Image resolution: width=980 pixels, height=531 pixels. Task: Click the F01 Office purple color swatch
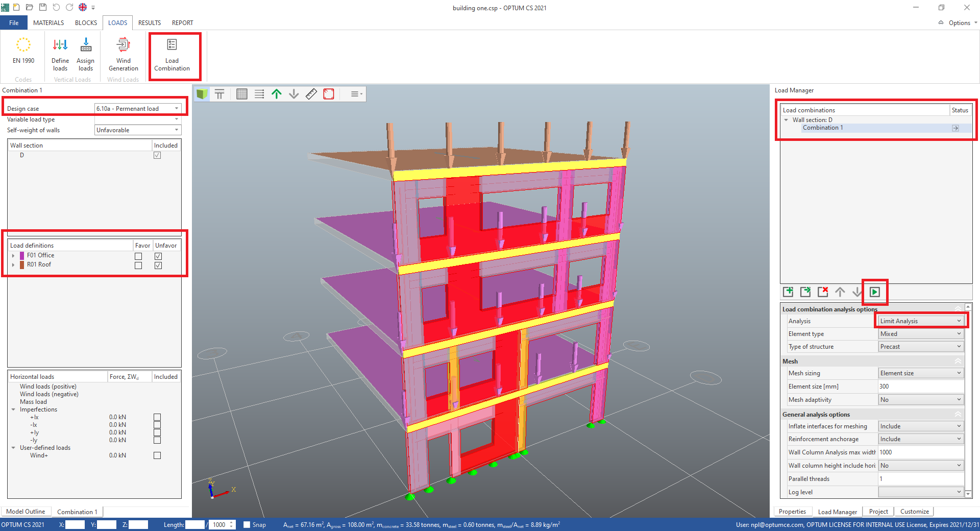22,256
